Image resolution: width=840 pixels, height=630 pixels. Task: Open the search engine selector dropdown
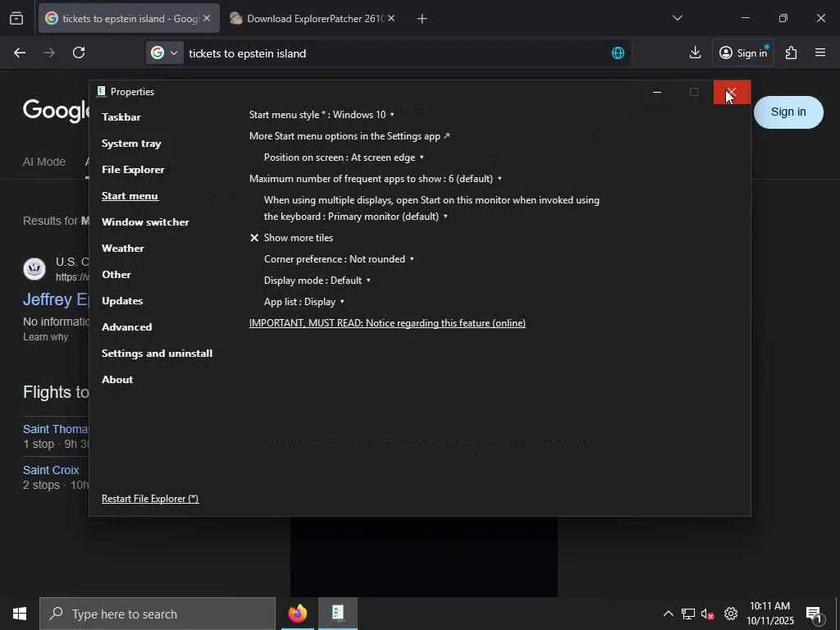coord(164,53)
